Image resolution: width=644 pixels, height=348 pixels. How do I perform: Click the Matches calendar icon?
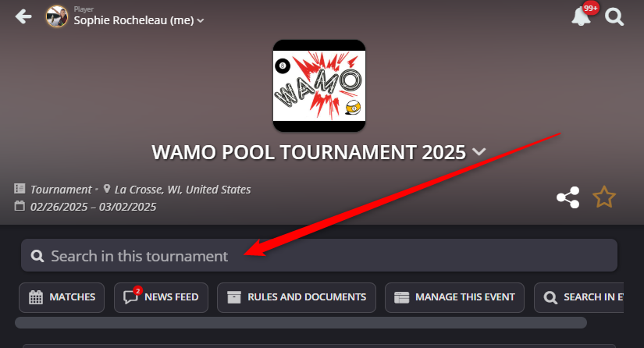pos(36,297)
